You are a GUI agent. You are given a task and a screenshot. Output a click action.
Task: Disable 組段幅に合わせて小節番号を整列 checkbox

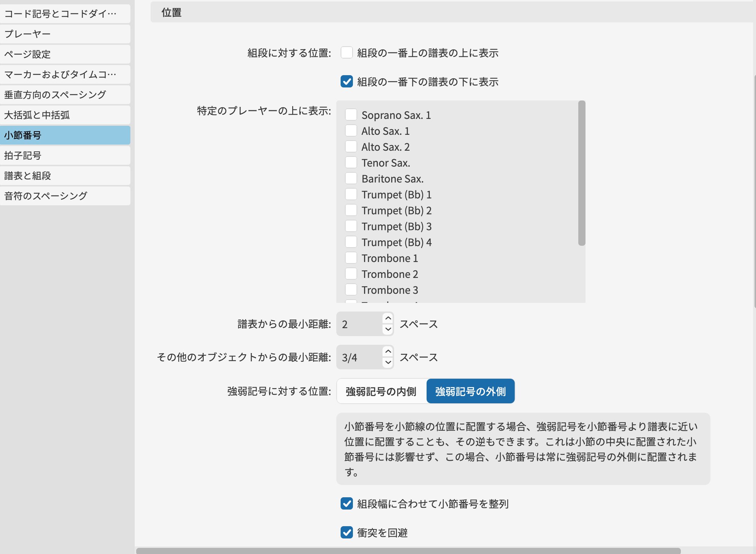coord(346,503)
